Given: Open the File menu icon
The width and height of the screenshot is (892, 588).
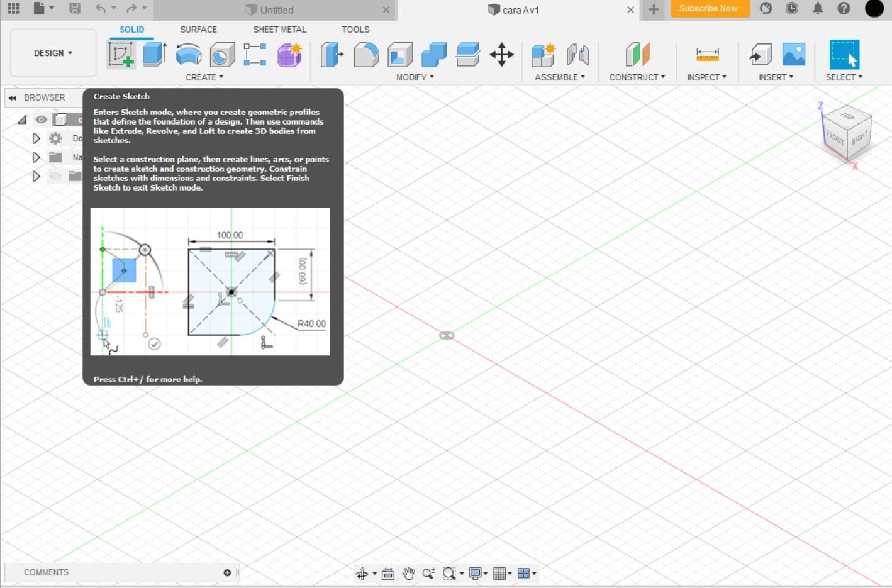Looking at the screenshot, I should (x=43, y=9).
